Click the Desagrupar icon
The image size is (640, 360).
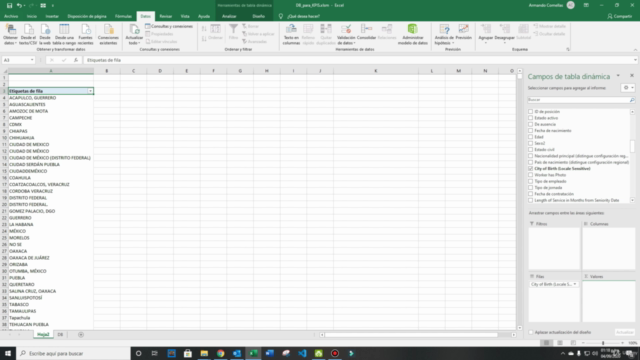504,29
